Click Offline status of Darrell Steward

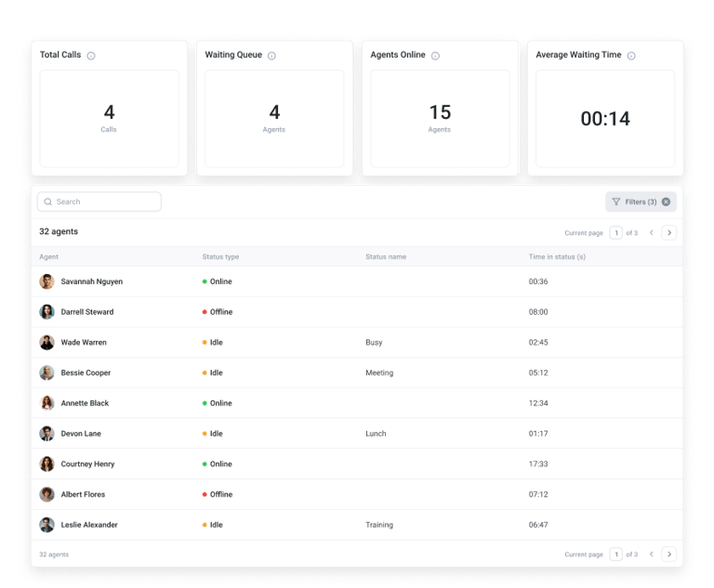218,312
